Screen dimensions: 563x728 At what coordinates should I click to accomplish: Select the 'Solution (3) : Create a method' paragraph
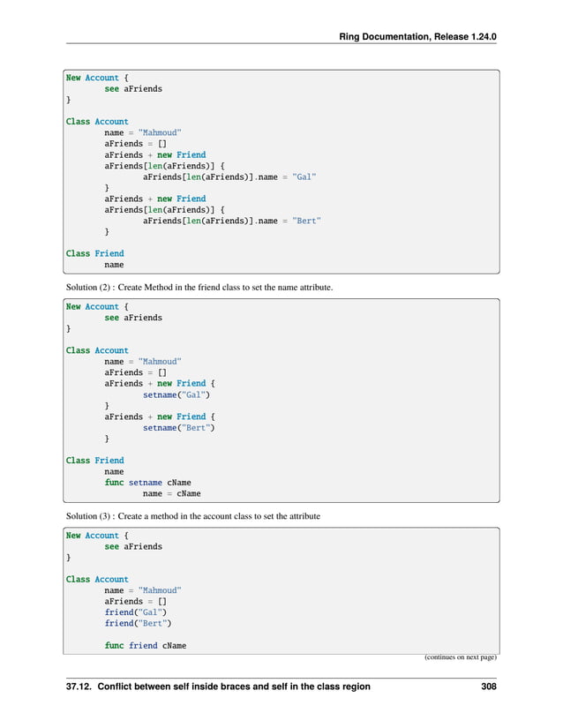tap(193, 516)
